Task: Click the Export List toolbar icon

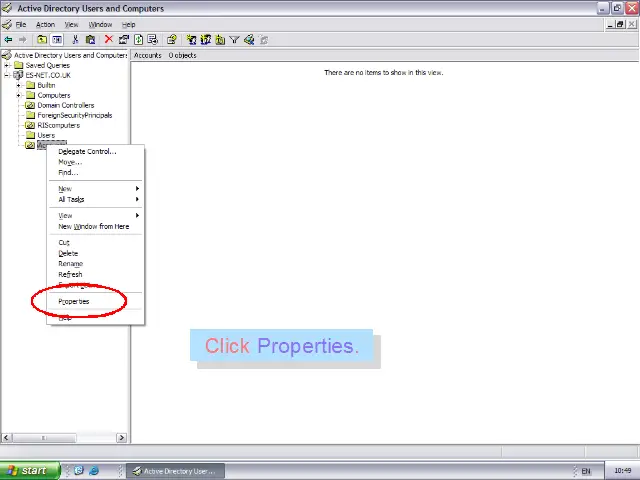Action: pyautogui.click(x=153, y=40)
